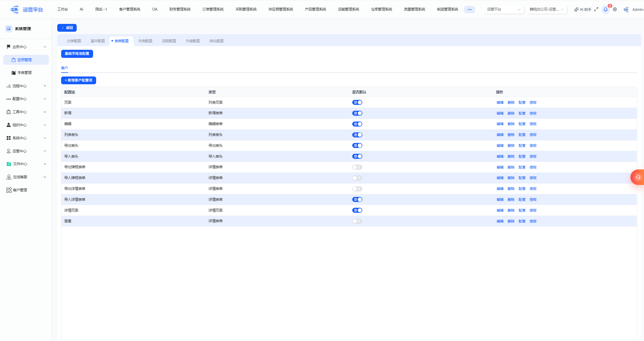Open the settings gear in header

click(x=615, y=9)
